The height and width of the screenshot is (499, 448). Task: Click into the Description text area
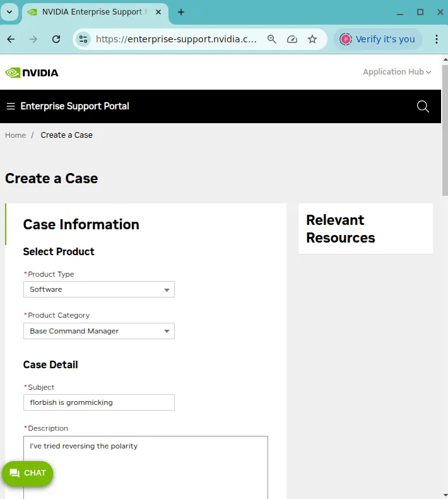coord(146,467)
